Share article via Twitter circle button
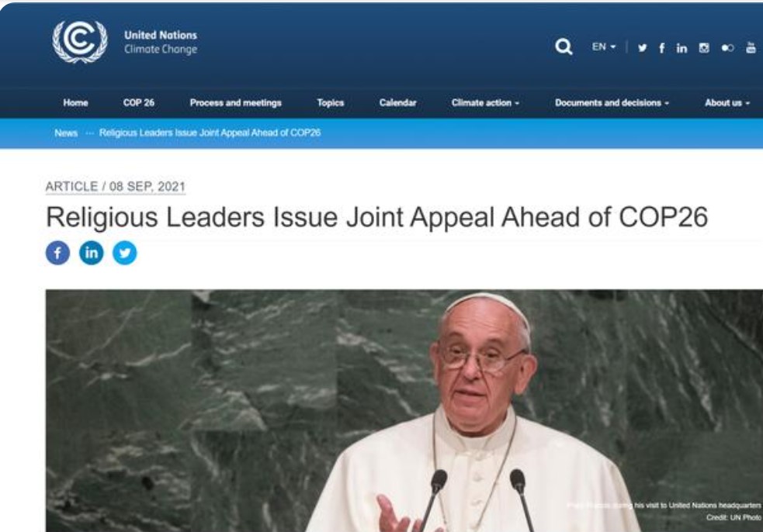The height and width of the screenshot is (532, 763). tap(124, 253)
